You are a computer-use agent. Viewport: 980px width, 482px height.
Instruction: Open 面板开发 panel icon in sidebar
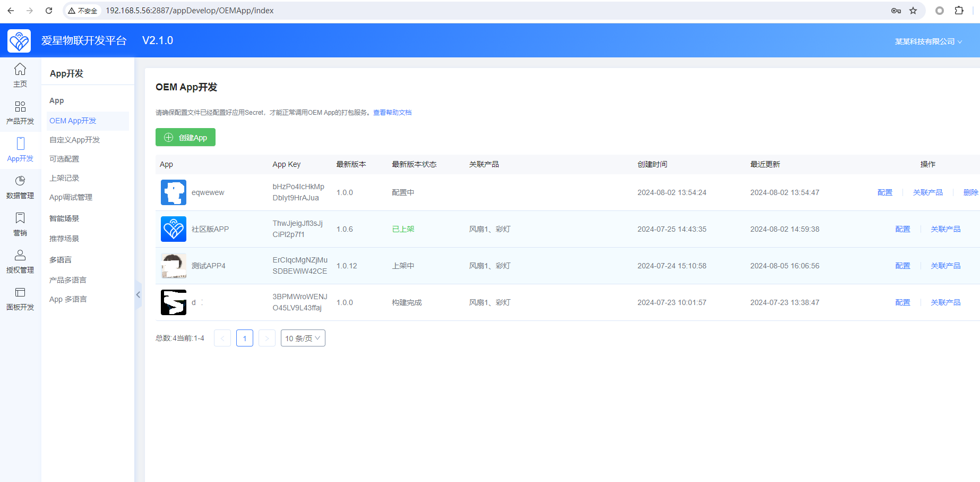[20, 292]
